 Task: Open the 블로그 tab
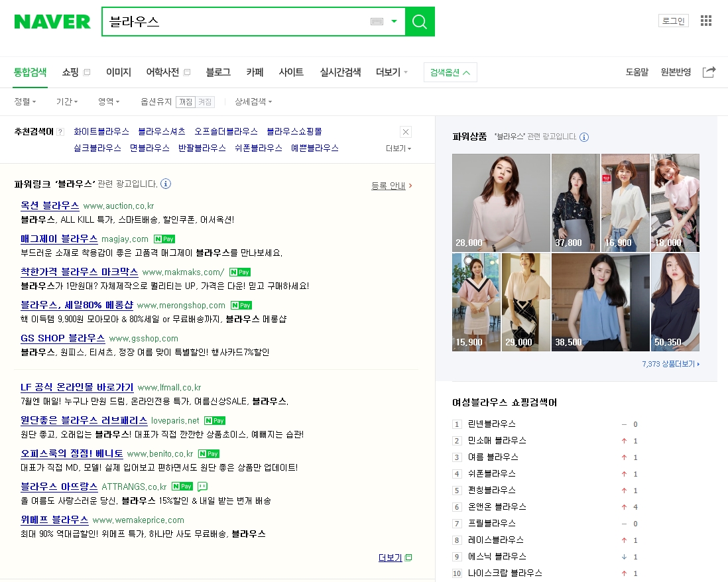(218, 72)
